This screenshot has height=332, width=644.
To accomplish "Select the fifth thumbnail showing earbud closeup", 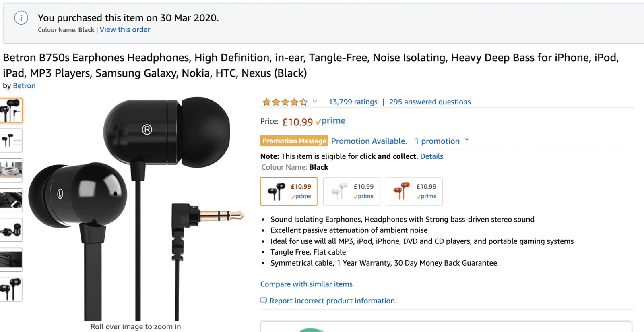I will pos(11,230).
